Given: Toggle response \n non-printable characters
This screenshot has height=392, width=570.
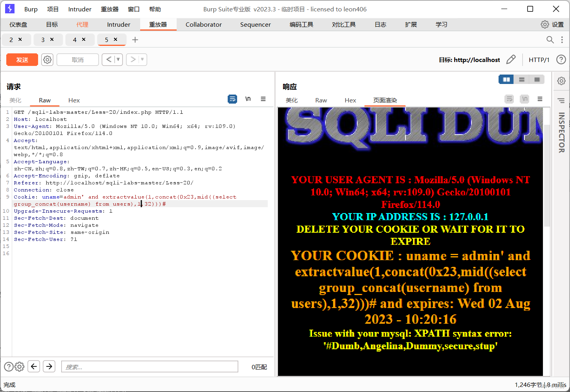Looking at the screenshot, I should click(524, 99).
